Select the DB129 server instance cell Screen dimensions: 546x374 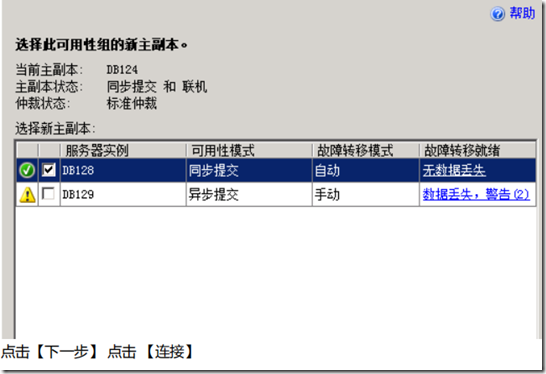pyautogui.click(x=123, y=194)
